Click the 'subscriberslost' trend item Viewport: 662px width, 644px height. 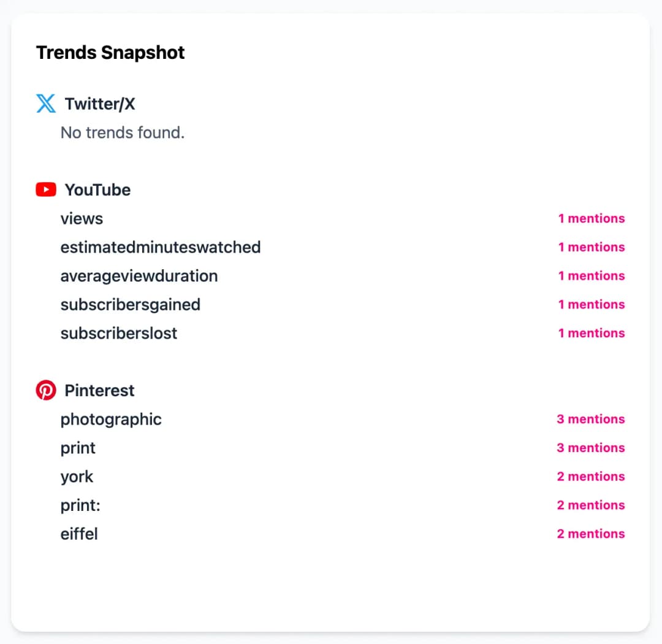point(119,333)
